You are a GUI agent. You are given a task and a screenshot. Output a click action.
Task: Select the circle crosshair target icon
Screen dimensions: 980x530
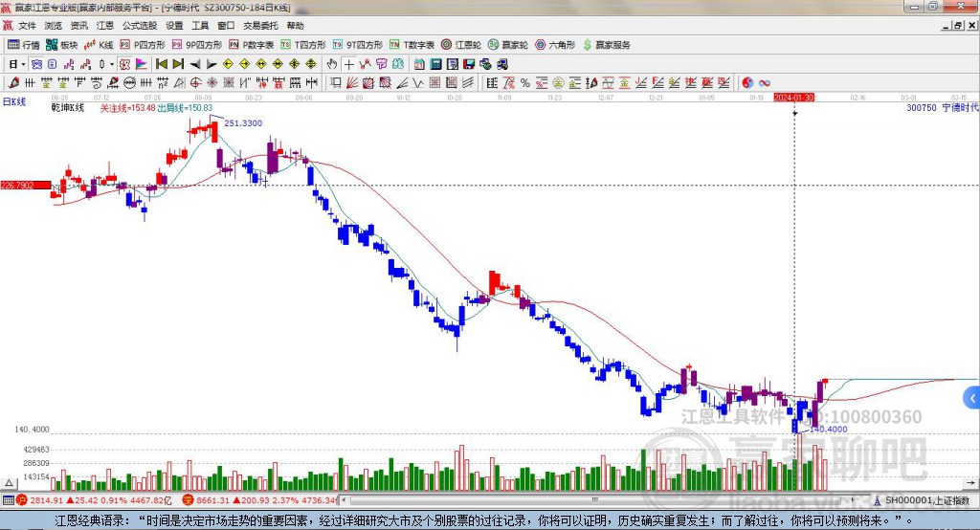(195, 82)
